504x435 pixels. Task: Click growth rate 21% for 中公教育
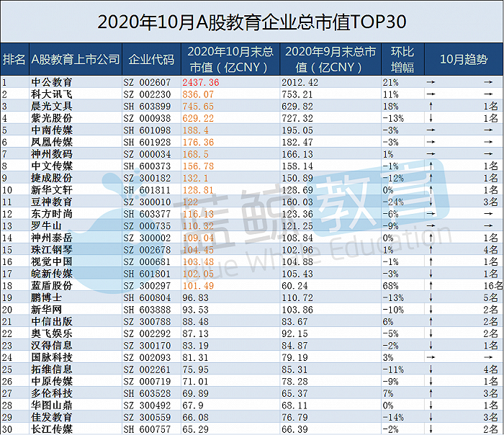[x=390, y=83]
